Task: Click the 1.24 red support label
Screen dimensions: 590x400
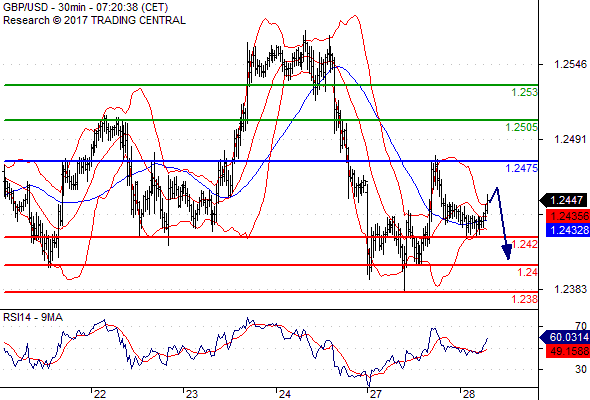Action: pyautogui.click(x=527, y=272)
